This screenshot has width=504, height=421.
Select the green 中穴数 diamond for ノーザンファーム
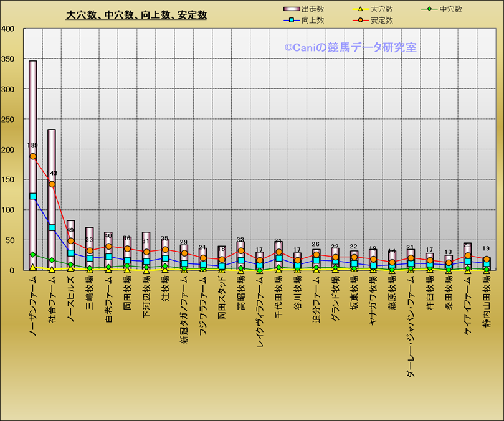pyautogui.click(x=33, y=255)
